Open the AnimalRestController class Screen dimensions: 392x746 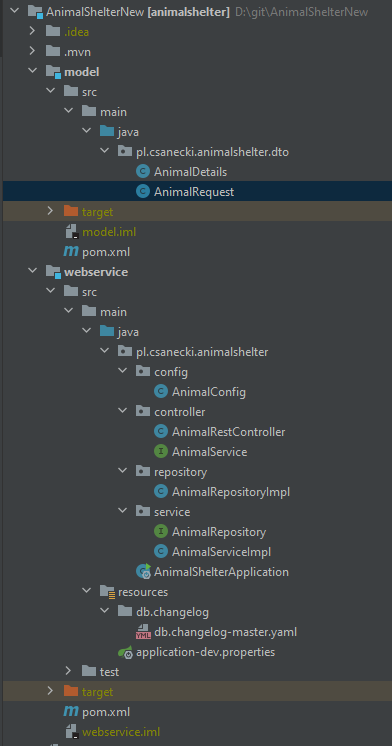pyautogui.click(x=229, y=432)
